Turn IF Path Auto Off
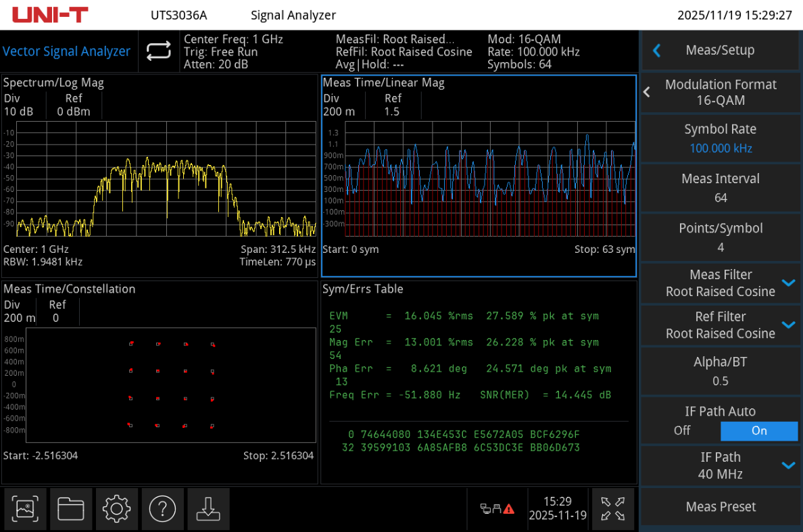 [x=681, y=430]
